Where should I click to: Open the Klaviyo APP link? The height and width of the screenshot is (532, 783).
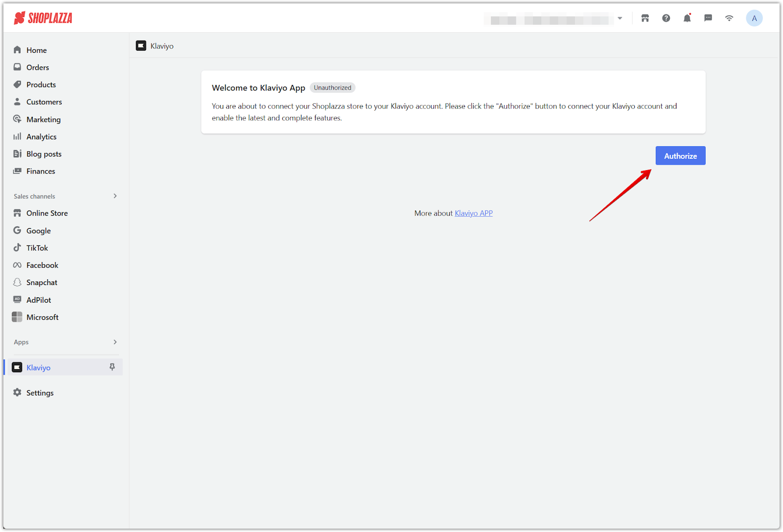tap(474, 213)
